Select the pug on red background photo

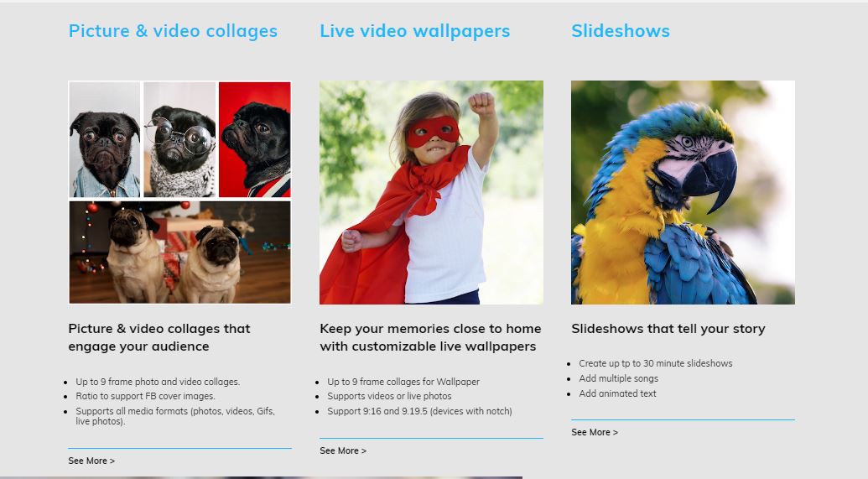(255, 139)
